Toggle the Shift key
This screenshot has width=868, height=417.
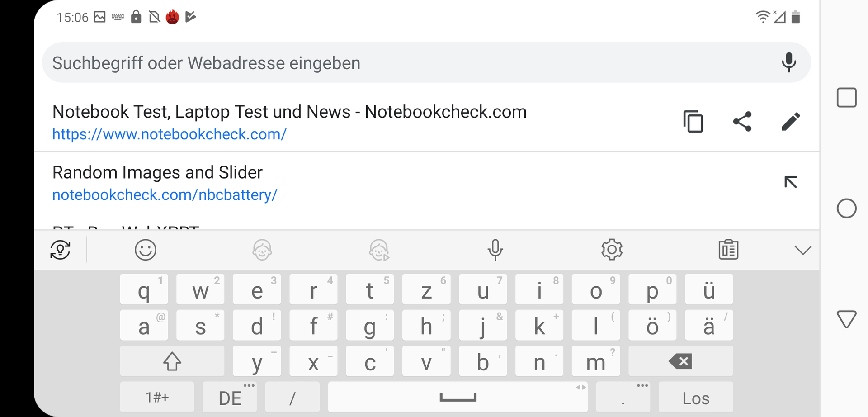[x=172, y=361]
